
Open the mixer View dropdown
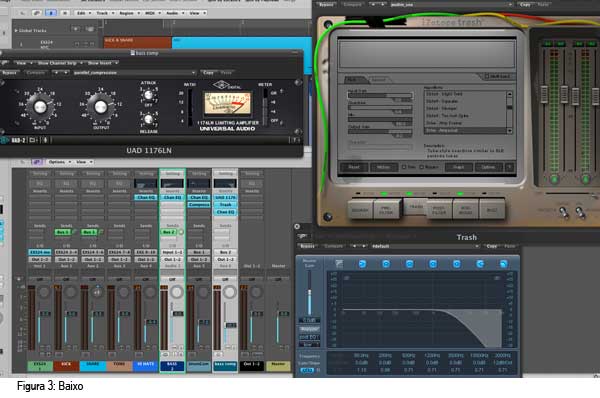pyautogui.click(x=83, y=162)
